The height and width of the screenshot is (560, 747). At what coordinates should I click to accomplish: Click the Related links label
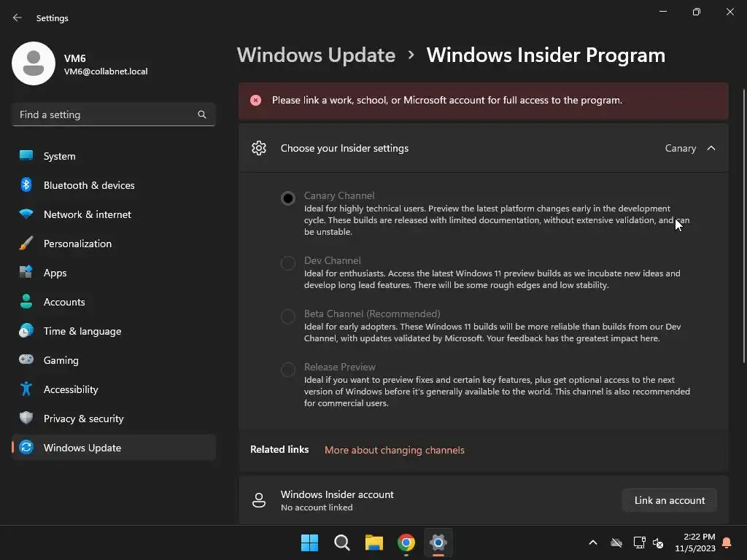[279, 449]
